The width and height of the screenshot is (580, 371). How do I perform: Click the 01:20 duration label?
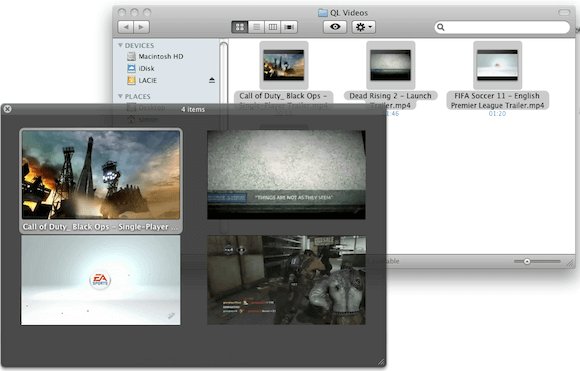coord(498,114)
